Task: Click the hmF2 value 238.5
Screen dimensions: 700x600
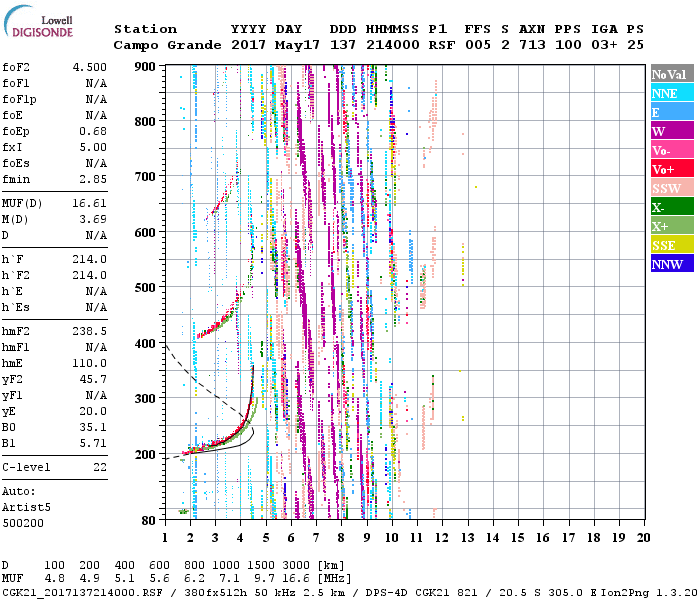Action: pyautogui.click(x=90, y=331)
